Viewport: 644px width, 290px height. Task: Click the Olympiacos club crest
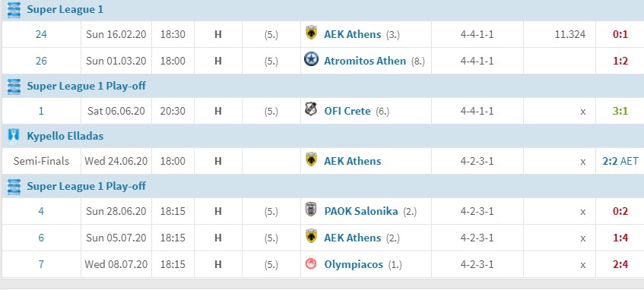[311, 263]
